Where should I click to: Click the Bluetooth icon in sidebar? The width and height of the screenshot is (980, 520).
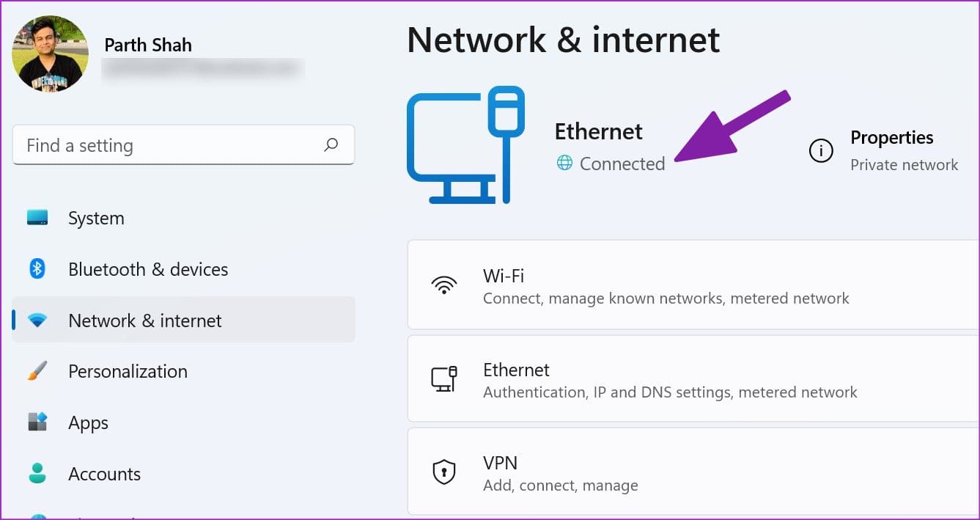(37, 269)
